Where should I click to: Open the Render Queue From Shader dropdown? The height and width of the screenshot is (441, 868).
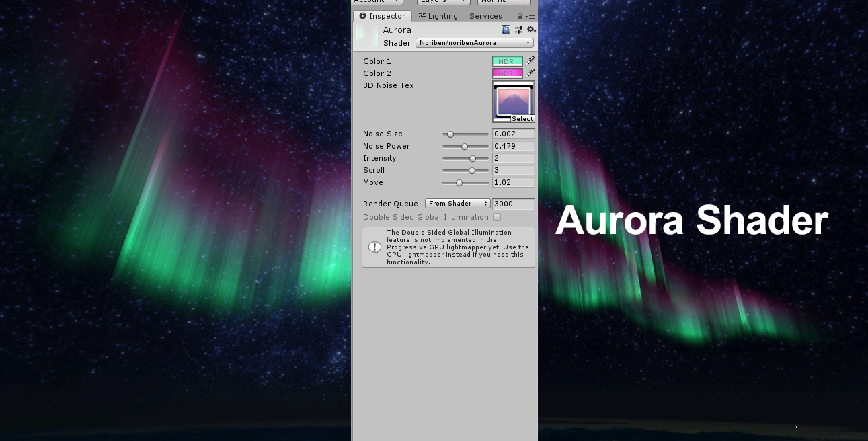tap(457, 204)
